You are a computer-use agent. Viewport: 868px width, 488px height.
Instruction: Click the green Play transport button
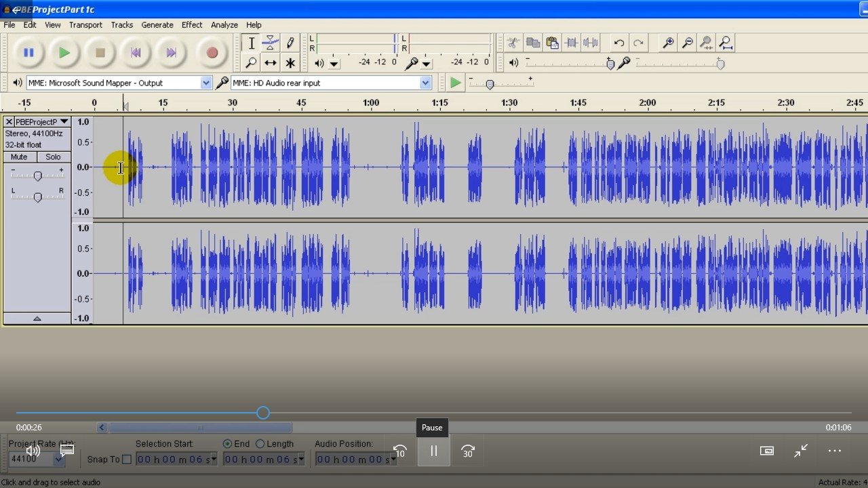pos(64,52)
